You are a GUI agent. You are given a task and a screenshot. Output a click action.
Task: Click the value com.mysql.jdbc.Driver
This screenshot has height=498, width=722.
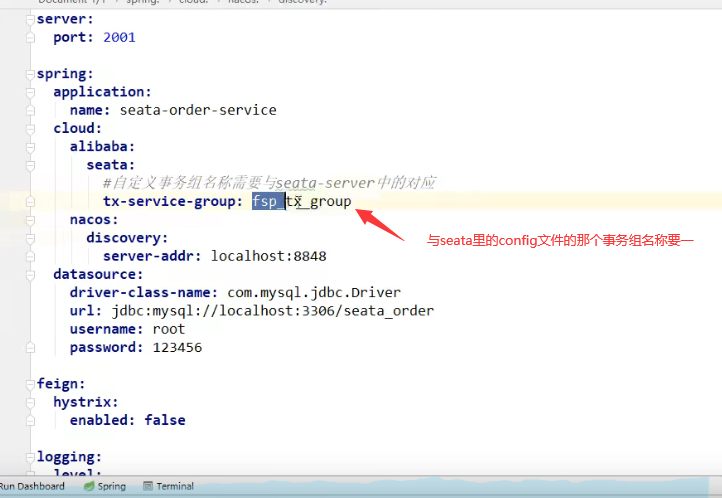(x=314, y=293)
